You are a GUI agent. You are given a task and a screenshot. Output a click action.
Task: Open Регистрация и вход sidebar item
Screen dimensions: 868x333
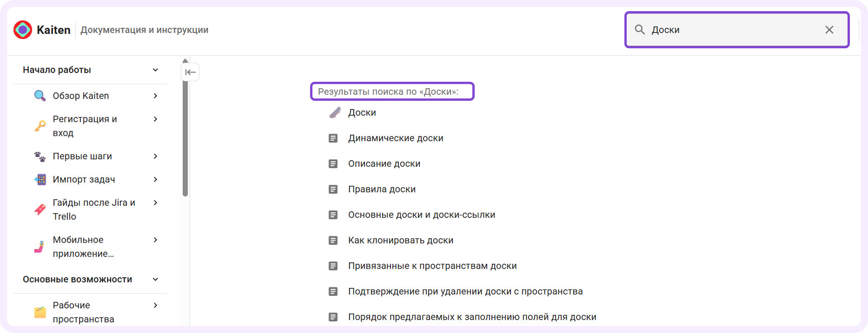point(85,126)
